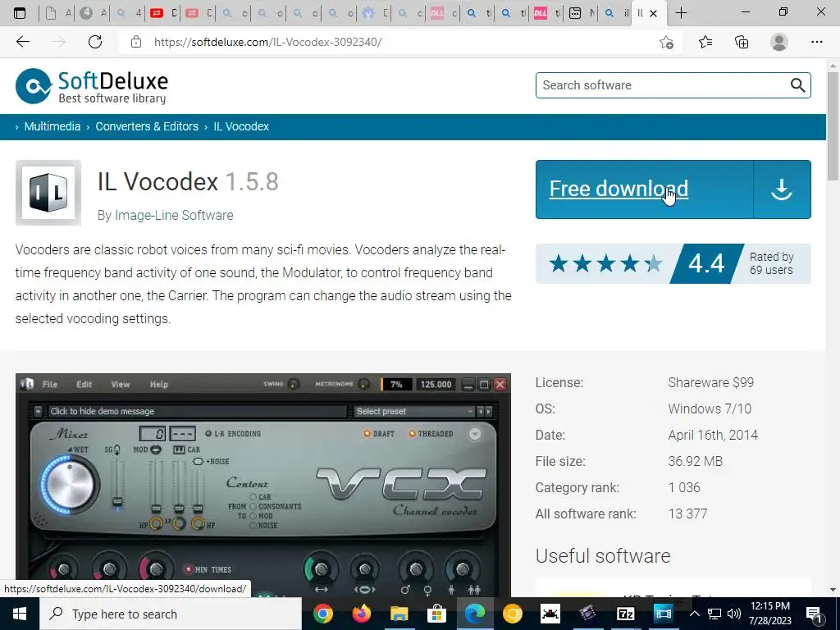Click the April 16th, 2014 date
The width and height of the screenshot is (840, 630).
click(713, 435)
